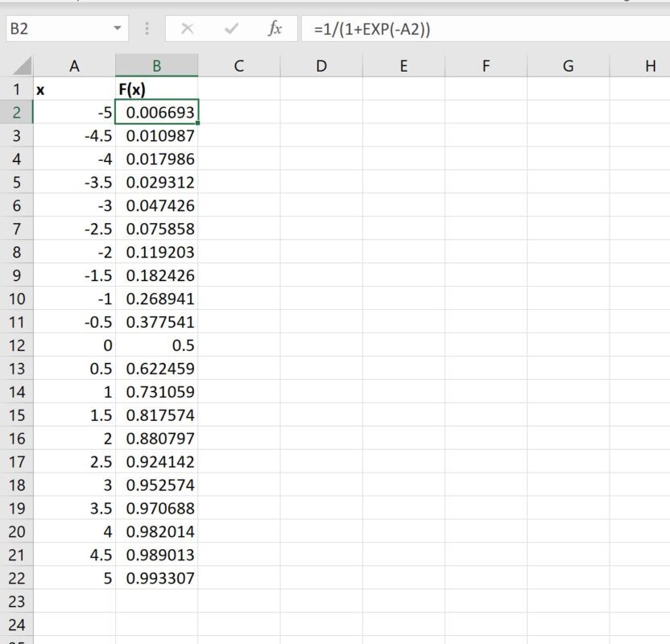Select column B header
Screen dimensions: 670x644
tap(156, 67)
